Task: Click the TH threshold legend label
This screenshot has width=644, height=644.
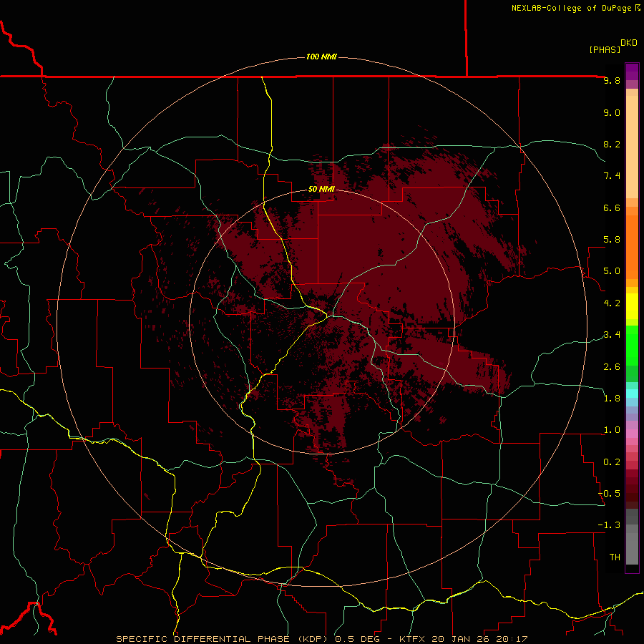Action: 615,557
